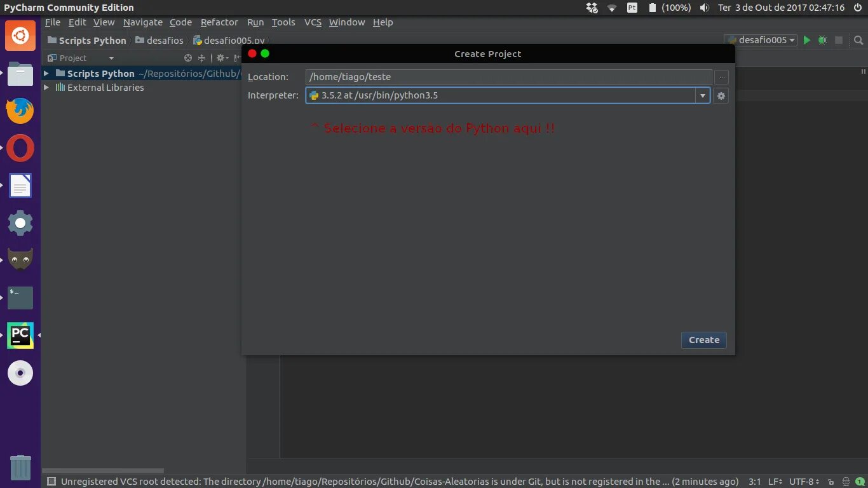The height and width of the screenshot is (488, 868).
Task: Open LibreOffice Writer from the dock
Action: click(x=20, y=186)
